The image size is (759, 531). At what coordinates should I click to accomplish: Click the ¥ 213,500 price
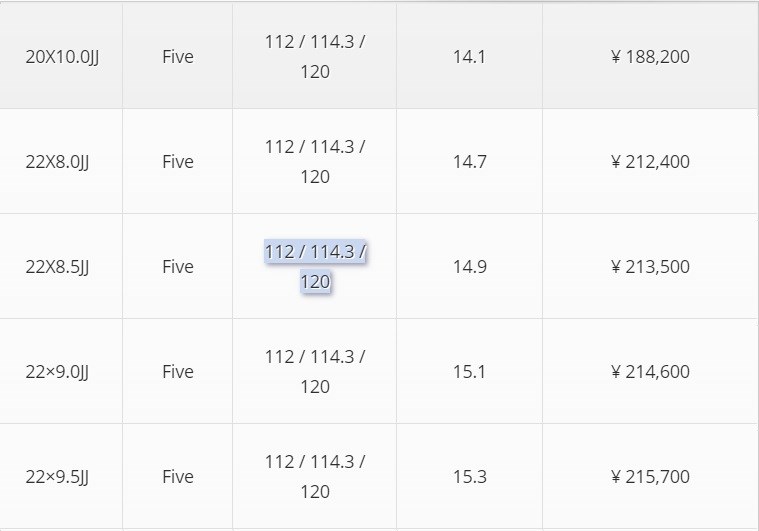(x=650, y=267)
